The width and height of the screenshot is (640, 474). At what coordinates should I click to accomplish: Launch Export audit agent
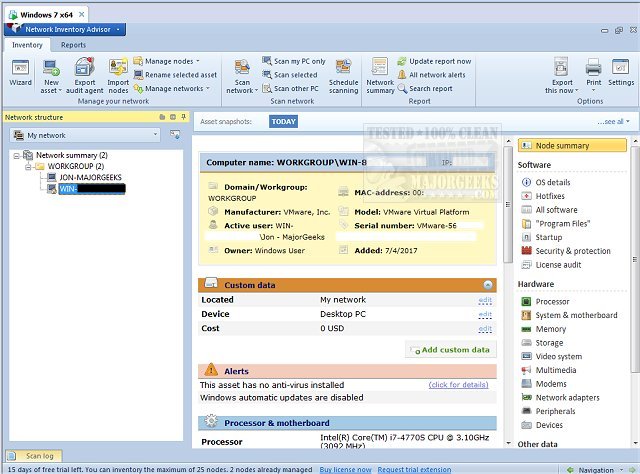coord(84,76)
